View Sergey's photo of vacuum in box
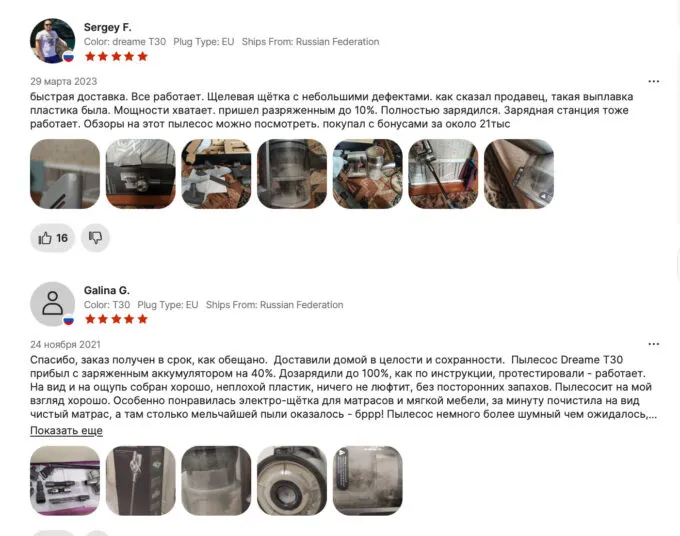This screenshot has width=680, height=536. [141, 174]
